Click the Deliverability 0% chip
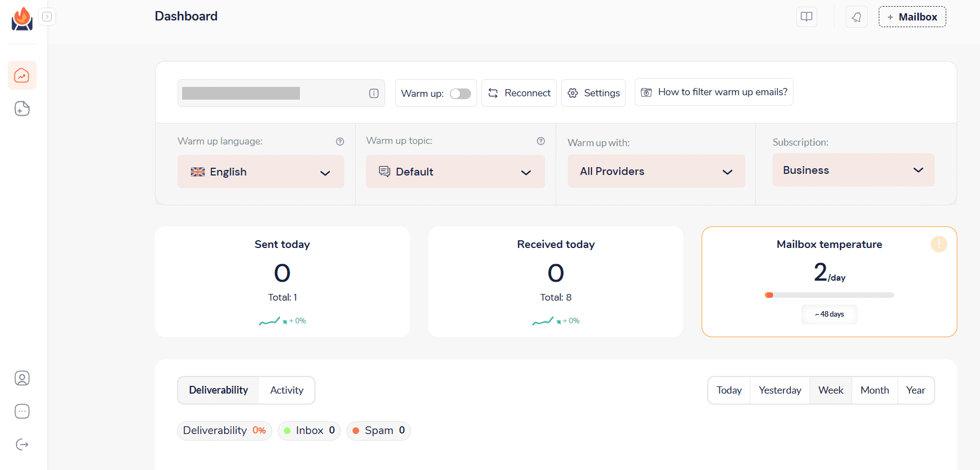 [225, 431]
